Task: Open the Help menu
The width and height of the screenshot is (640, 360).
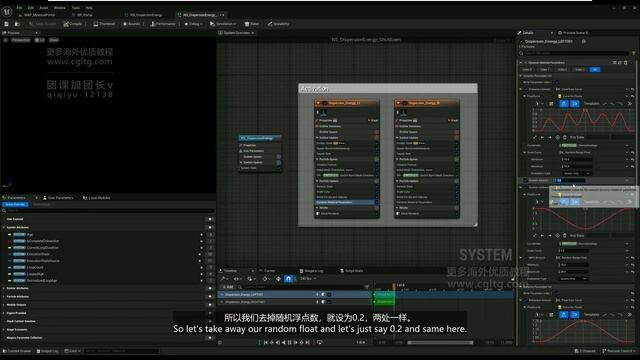Action: [x=89, y=8]
